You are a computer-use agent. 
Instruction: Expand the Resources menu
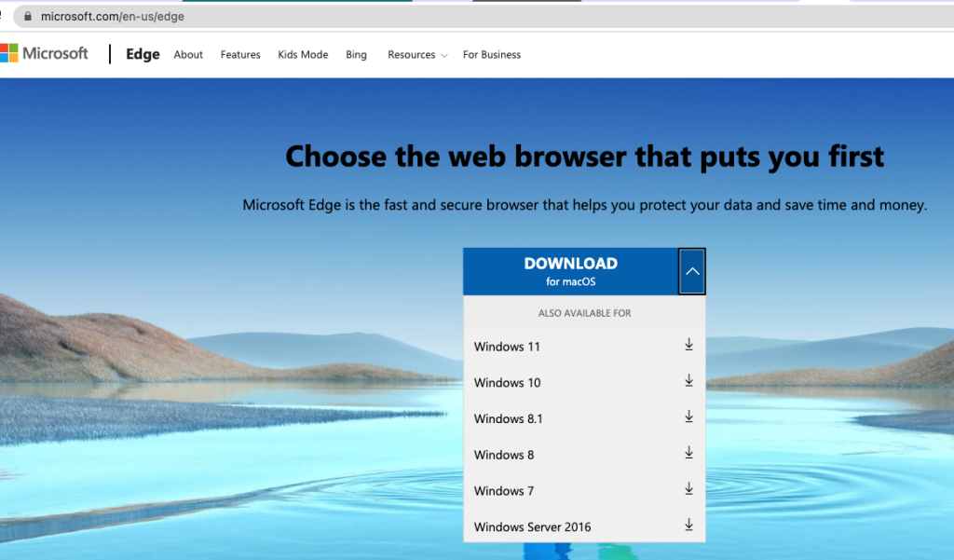coord(417,55)
